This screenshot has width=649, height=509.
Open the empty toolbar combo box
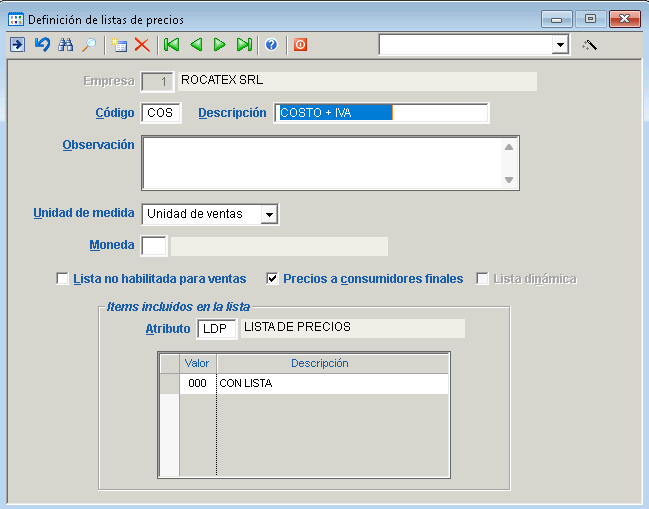(x=560, y=45)
